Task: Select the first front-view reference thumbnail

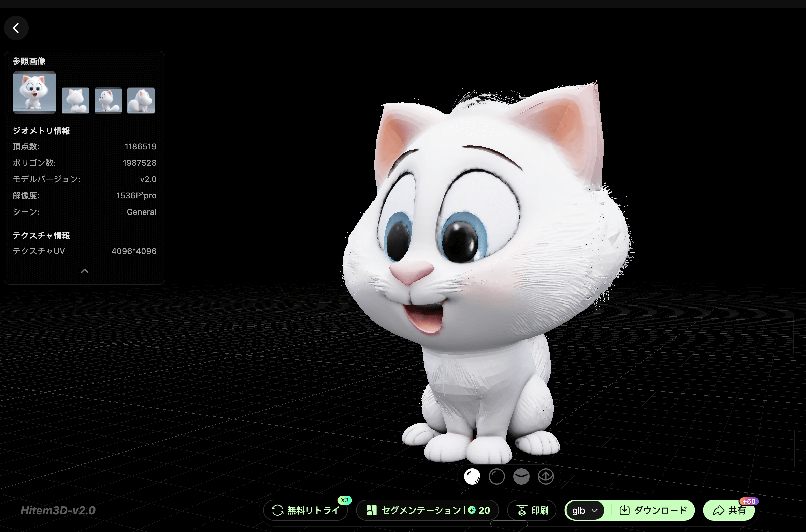Action: (x=34, y=92)
